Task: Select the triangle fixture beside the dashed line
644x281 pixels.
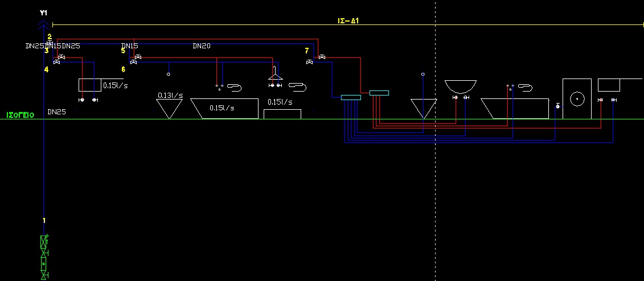Action: pyautogui.click(x=424, y=108)
